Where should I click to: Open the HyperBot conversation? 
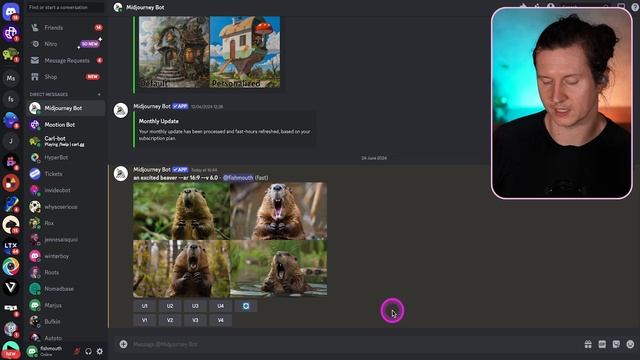tap(66, 157)
